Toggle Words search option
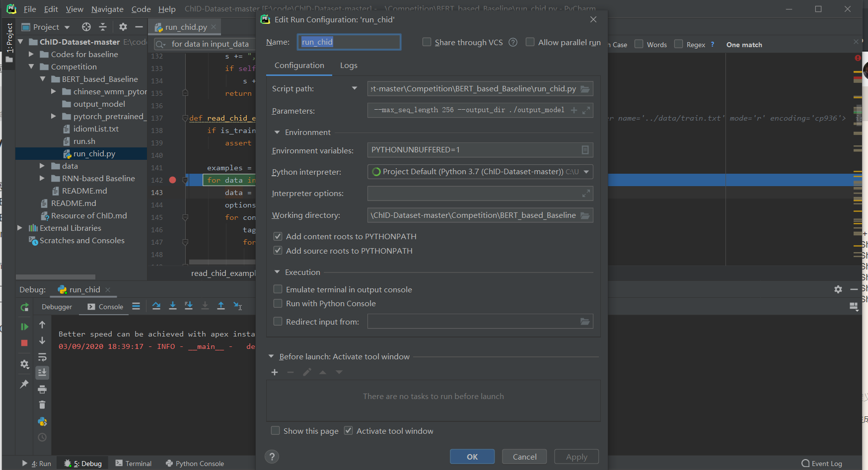The height and width of the screenshot is (470, 868). tap(639, 44)
